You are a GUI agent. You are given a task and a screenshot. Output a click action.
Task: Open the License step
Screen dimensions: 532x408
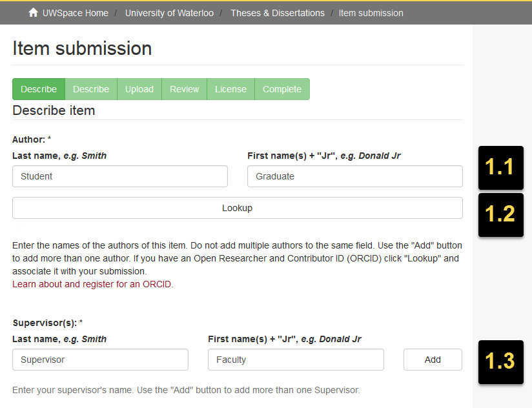coord(230,88)
